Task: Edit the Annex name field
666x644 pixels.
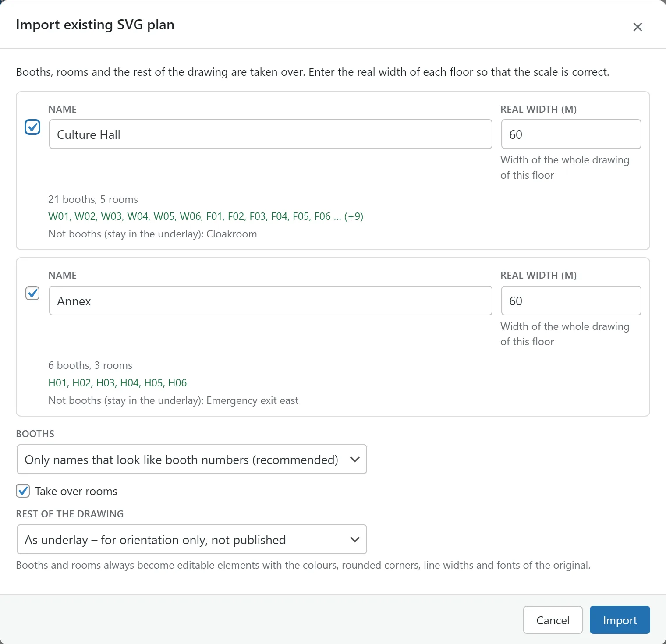Action: tap(271, 301)
